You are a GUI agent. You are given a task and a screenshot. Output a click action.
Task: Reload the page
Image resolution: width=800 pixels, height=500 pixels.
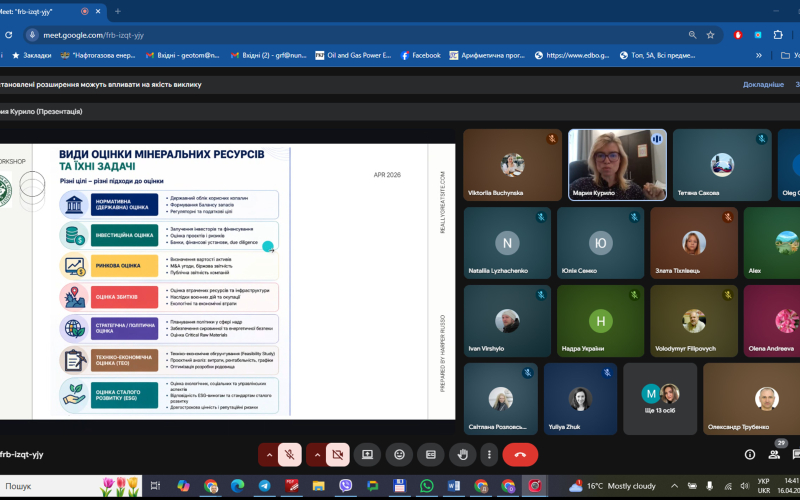pos(9,35)
